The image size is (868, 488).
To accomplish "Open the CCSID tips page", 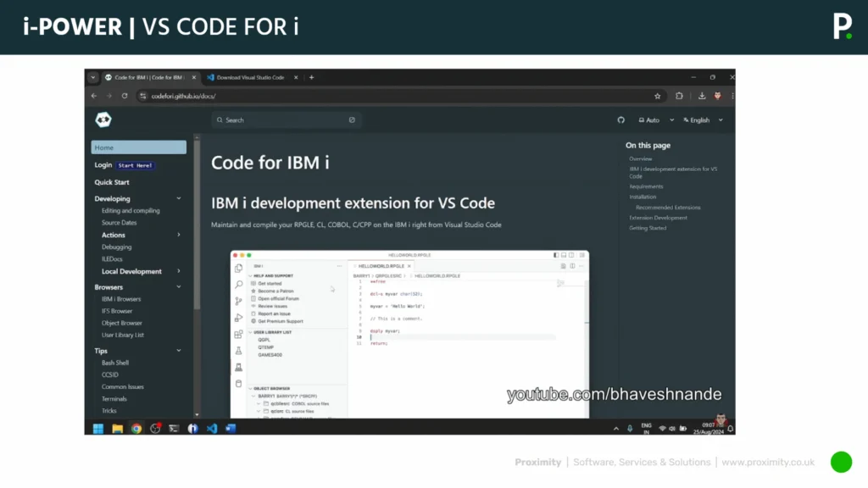I will (x=109, y=374).
